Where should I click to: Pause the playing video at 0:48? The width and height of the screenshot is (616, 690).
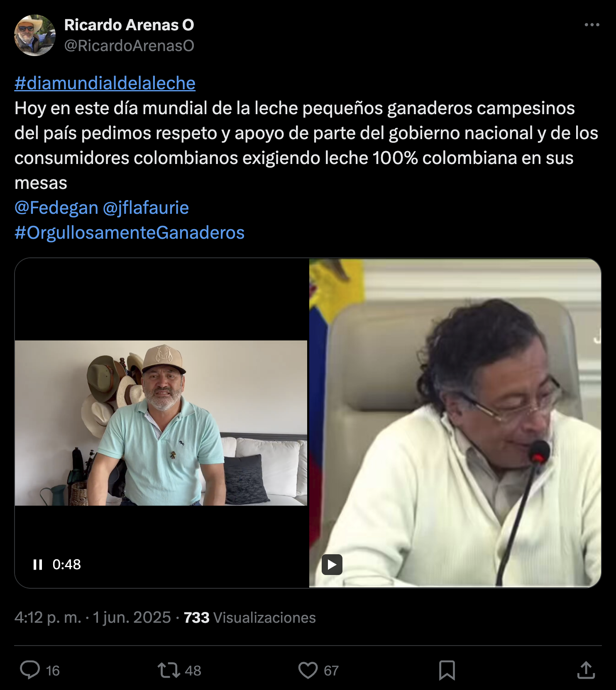pyautogui.click(x=38, y=564)
